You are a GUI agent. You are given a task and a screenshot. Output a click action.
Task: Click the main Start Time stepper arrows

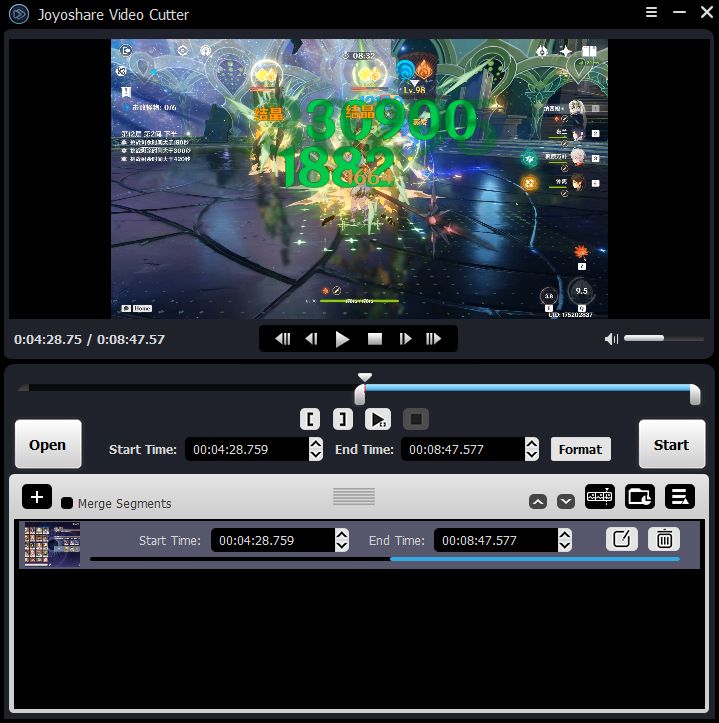(x=316, y=449)
